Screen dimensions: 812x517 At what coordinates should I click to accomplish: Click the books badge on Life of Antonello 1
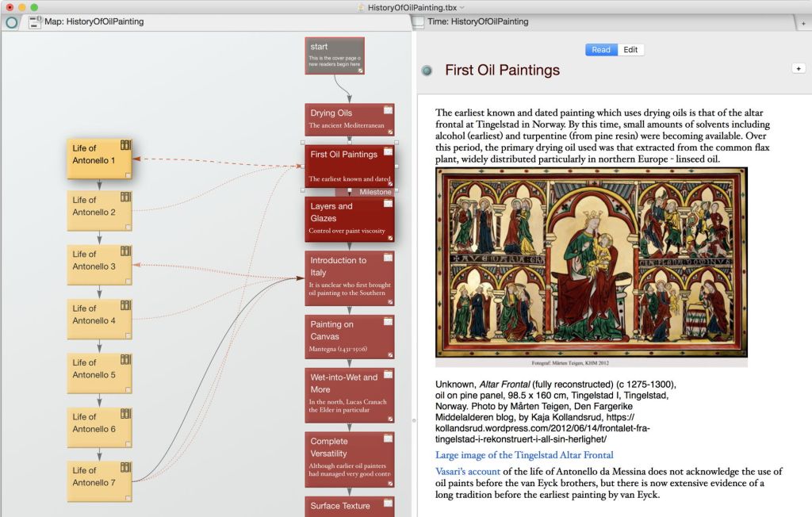click(x=125, y=145)
